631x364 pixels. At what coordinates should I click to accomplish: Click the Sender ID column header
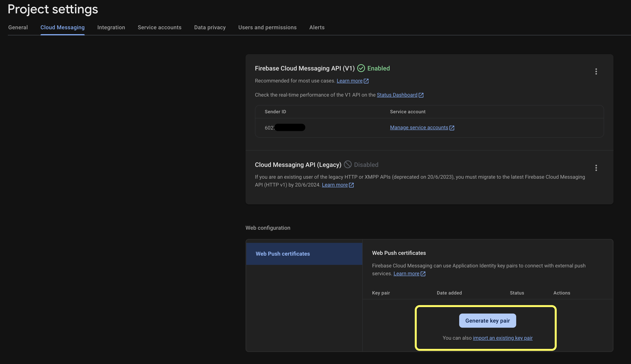pyautogui.click(x=275, y=112)
